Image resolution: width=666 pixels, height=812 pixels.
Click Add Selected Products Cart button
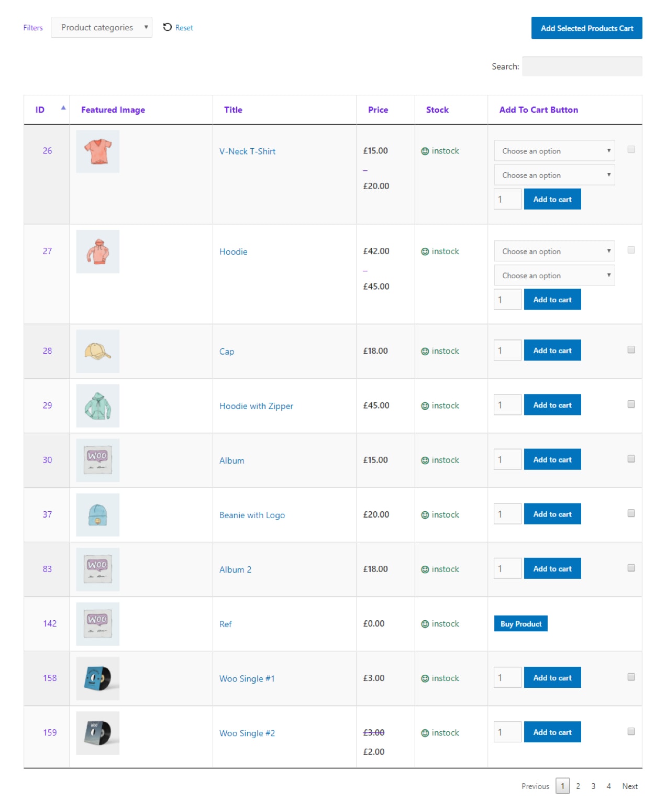[587, 28]
